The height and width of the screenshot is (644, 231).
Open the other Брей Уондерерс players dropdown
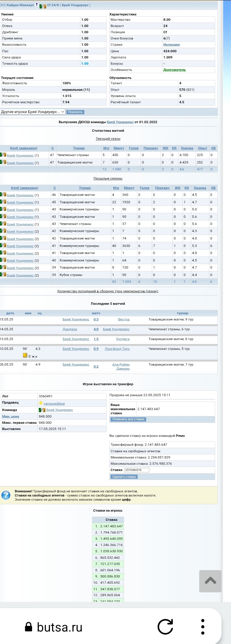point(33,112)
